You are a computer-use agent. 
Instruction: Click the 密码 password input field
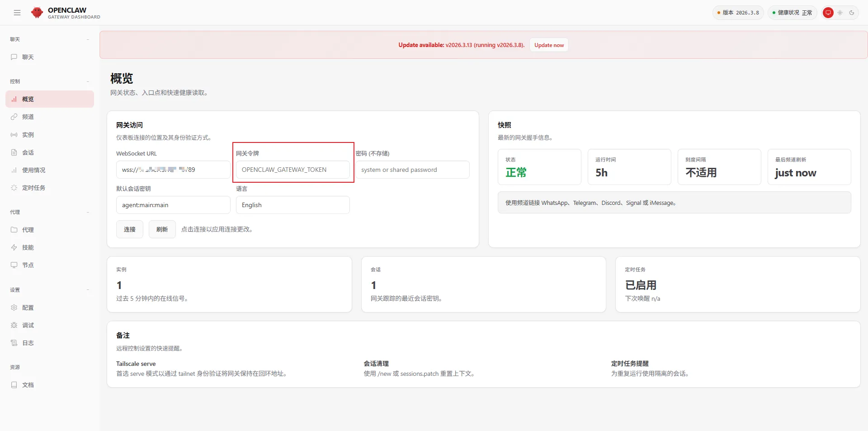pos(412,170)
